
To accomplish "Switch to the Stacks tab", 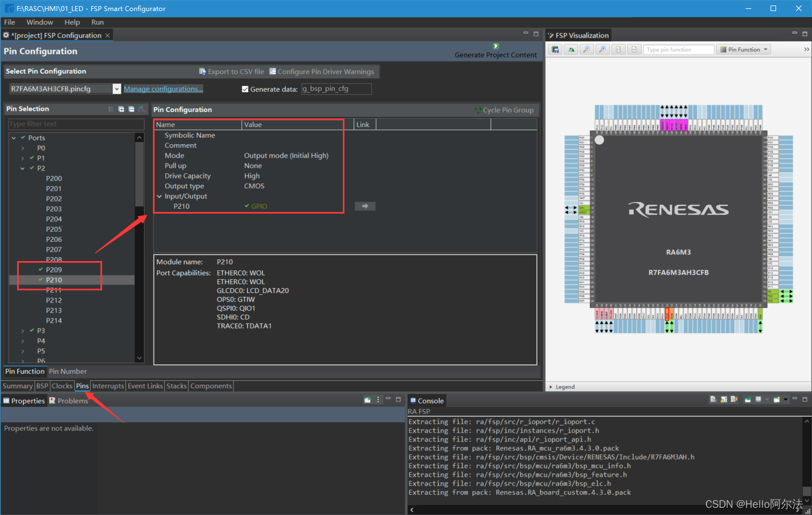I will pos(177,386).
